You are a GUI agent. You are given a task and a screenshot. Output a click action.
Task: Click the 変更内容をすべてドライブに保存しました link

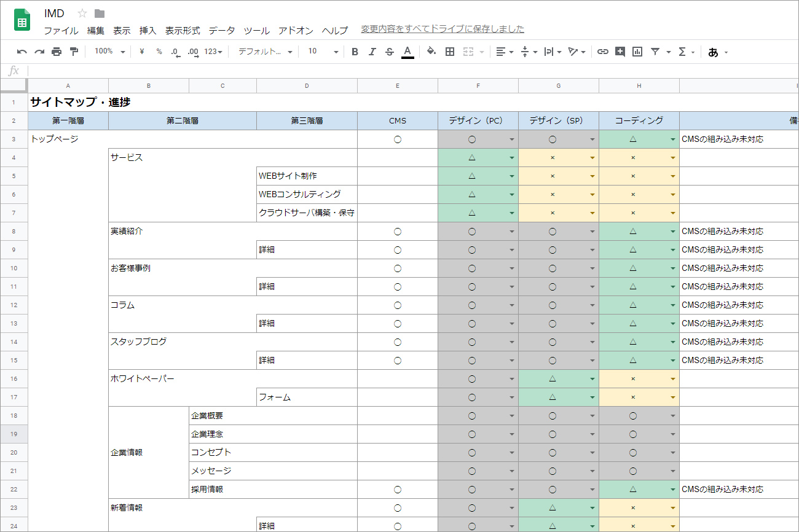(x=443, y=29)
